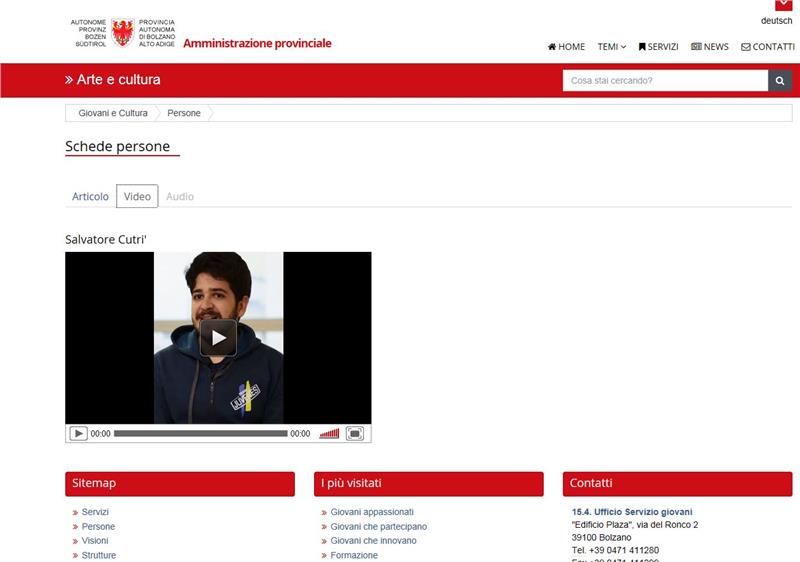Open Giovani appassionati link
The height and width of the screenshot is (562, 800).
(372, 512)
